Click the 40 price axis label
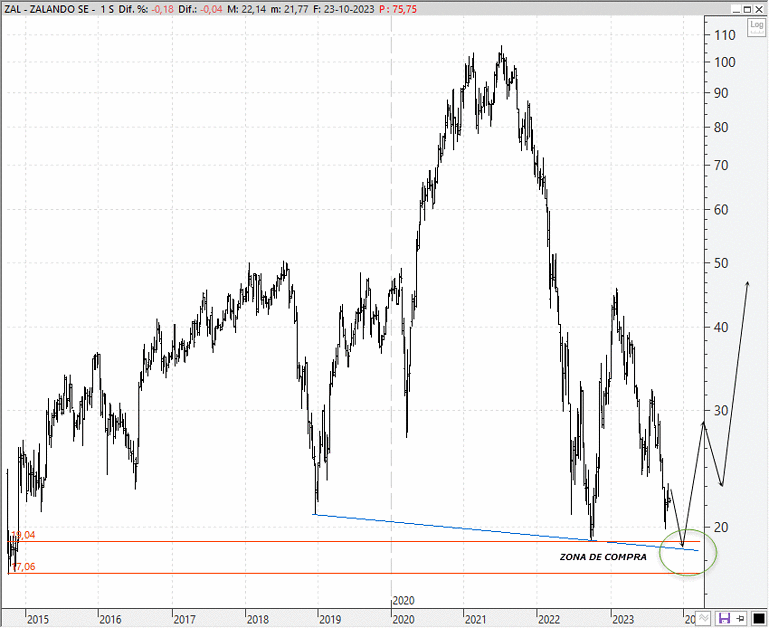This screenshot has width=769, height=628. [721, 327]
